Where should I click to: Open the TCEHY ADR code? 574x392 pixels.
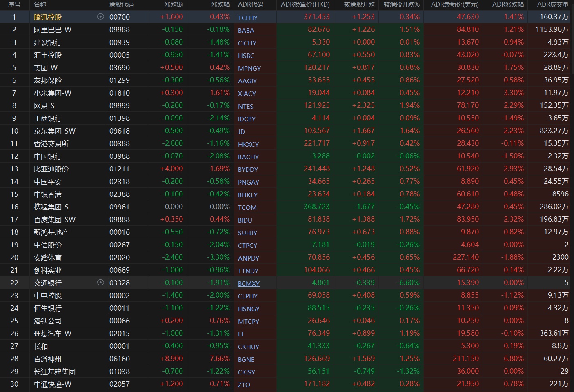pos(248,18)
